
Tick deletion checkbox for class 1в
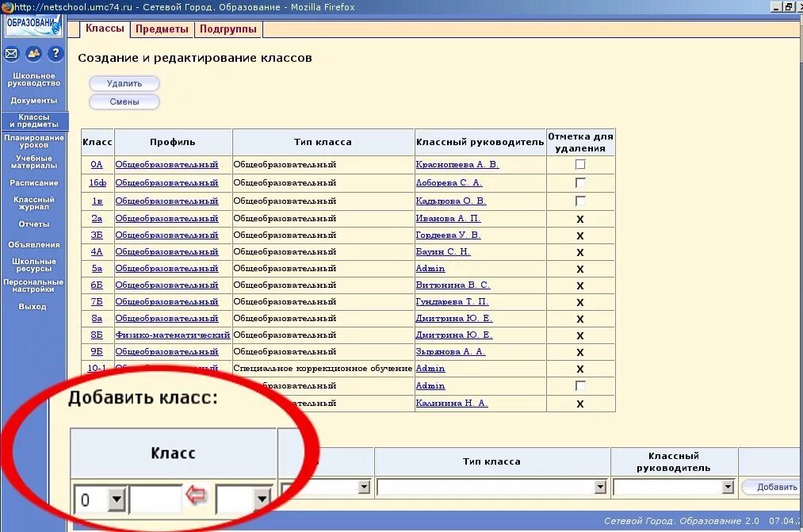pos(580,201)
